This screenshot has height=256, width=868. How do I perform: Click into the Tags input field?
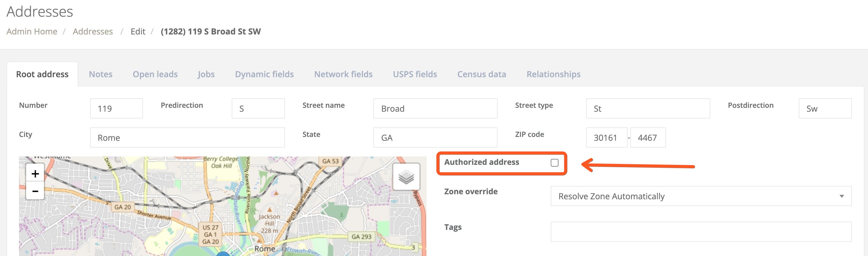[x=701, y=231]
